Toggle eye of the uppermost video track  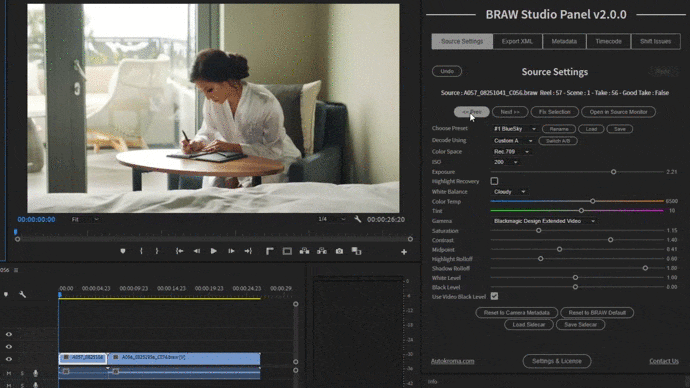pyautogui.click(x=9, y=334)
